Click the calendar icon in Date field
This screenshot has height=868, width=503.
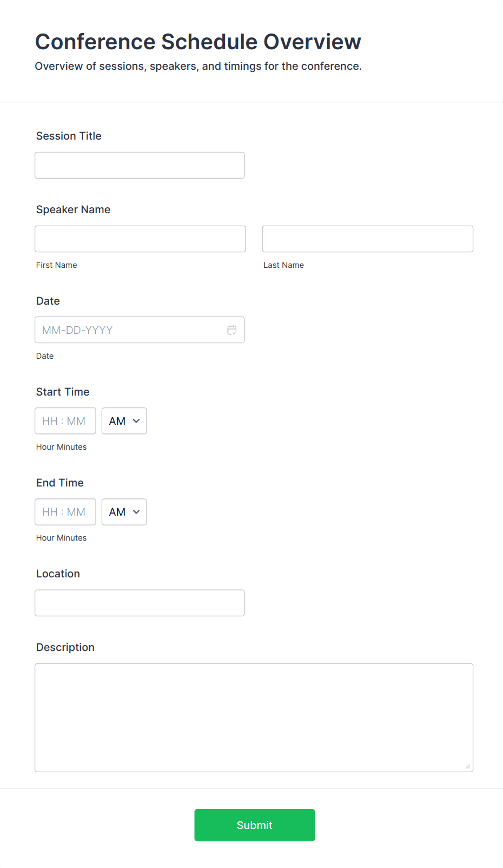tap(232, 330)
